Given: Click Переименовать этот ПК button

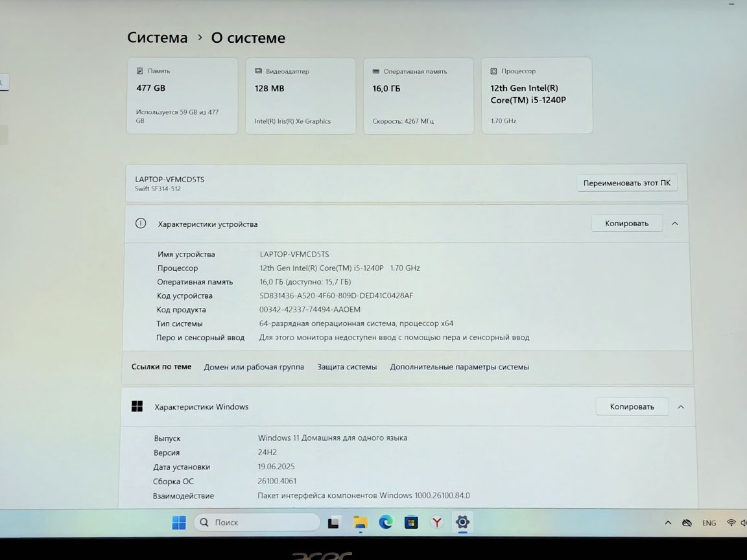Looking at the screenshot, I should (627, 183).
